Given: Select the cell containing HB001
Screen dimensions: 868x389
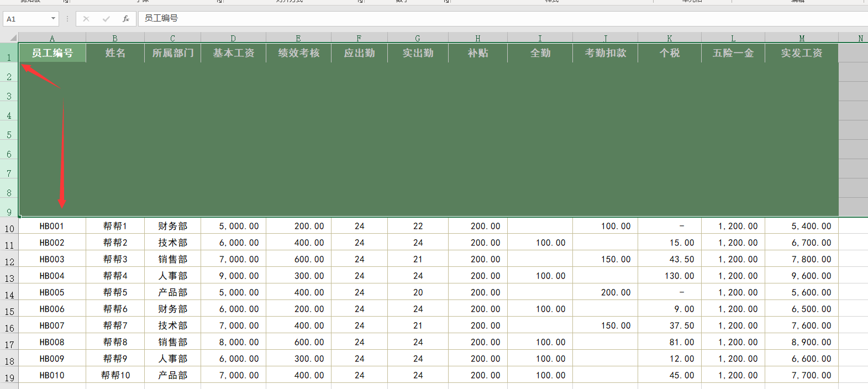Looking at the screenshot, I should coord(52,226).
